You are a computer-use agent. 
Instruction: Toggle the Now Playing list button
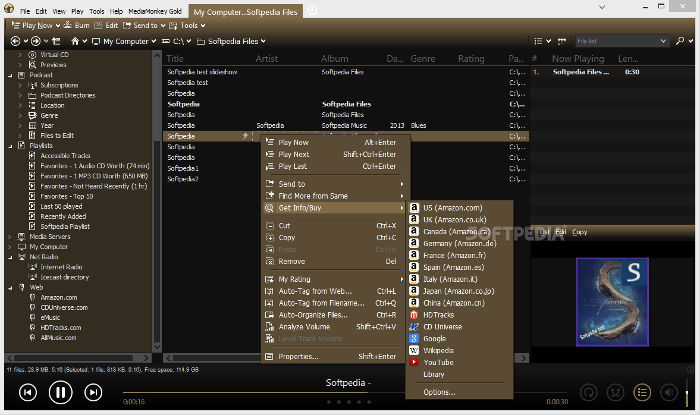[x=642, y=393]
